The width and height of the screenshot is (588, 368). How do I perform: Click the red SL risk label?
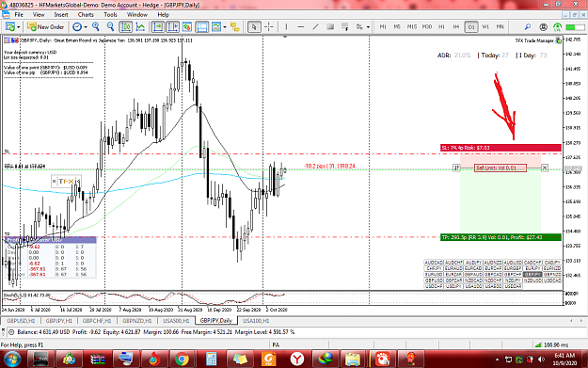[x=501, y=148]
